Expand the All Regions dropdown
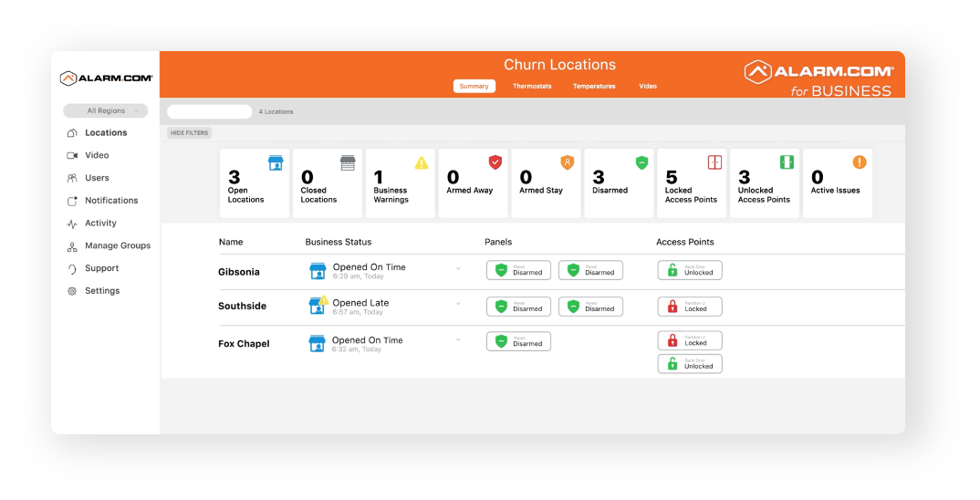The height and width of the screenshot is (500, 980). pos(106,110)
